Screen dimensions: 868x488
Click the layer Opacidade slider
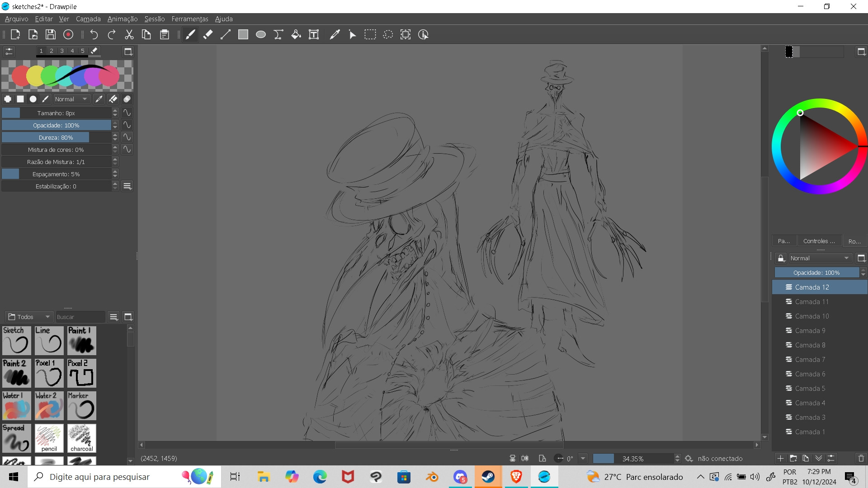[x=817, y=272]
